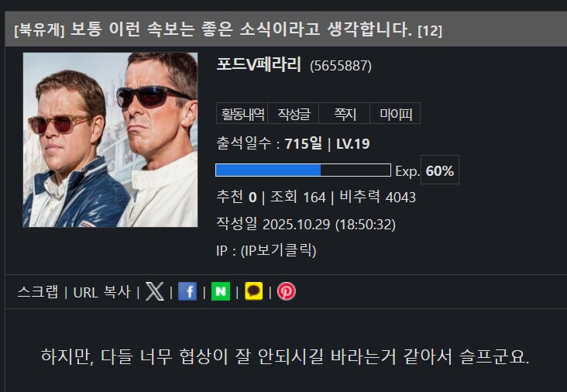The image size is (567, 392).
Task: Reveal the IP via IP보기클릭
Action: (278, 250)
